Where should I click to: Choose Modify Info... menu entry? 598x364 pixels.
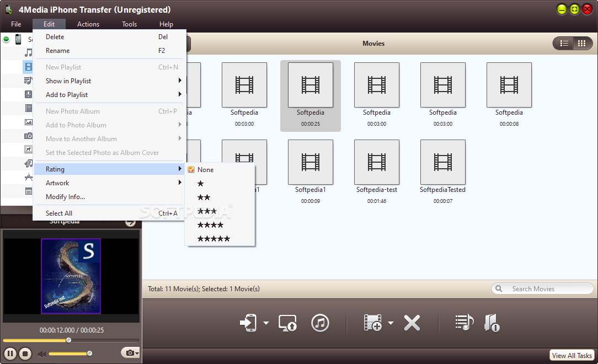[x=109, y=197]
